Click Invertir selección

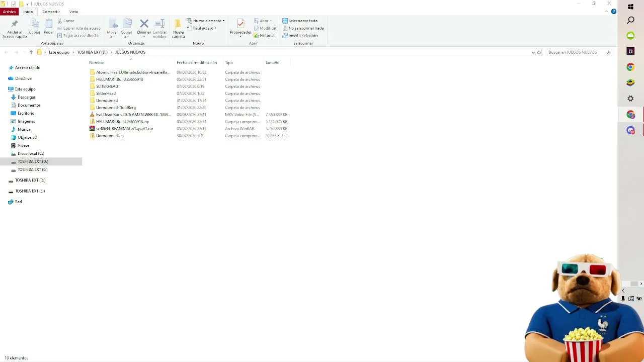click(x=300, y=36)
